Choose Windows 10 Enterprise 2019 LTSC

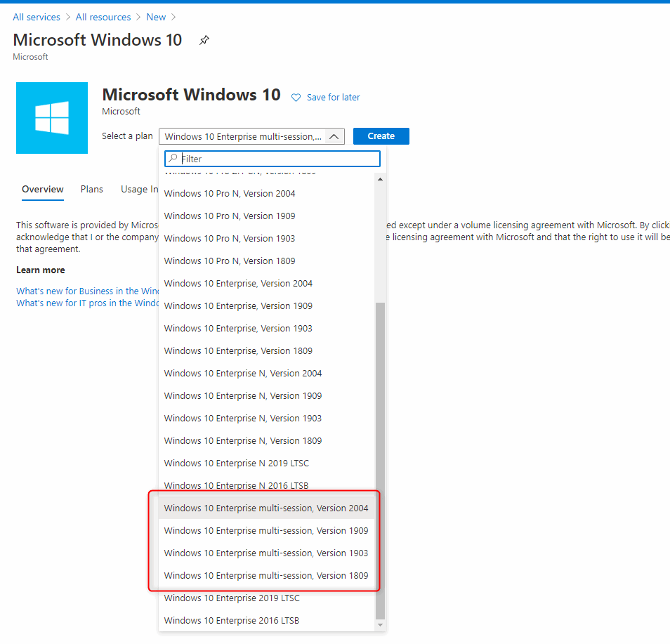pyautogui.click(x=267, y=598)
